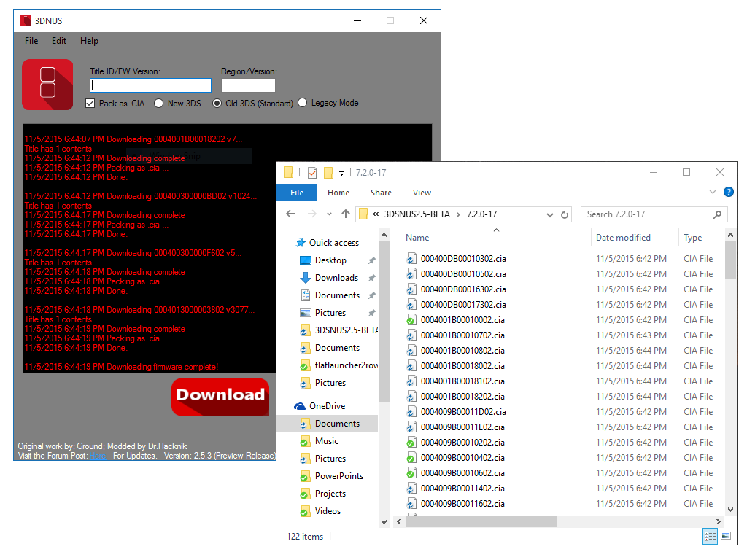This screenshot has width=747, height=560.
Task: Toggle the Pack as .CIA checkbox
Action: coord(90,104)
